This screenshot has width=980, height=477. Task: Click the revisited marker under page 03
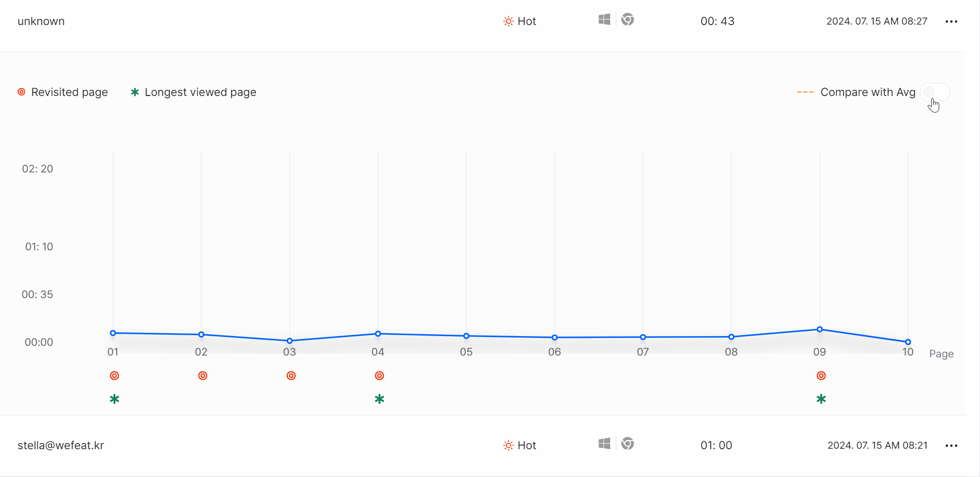[291, 375]
